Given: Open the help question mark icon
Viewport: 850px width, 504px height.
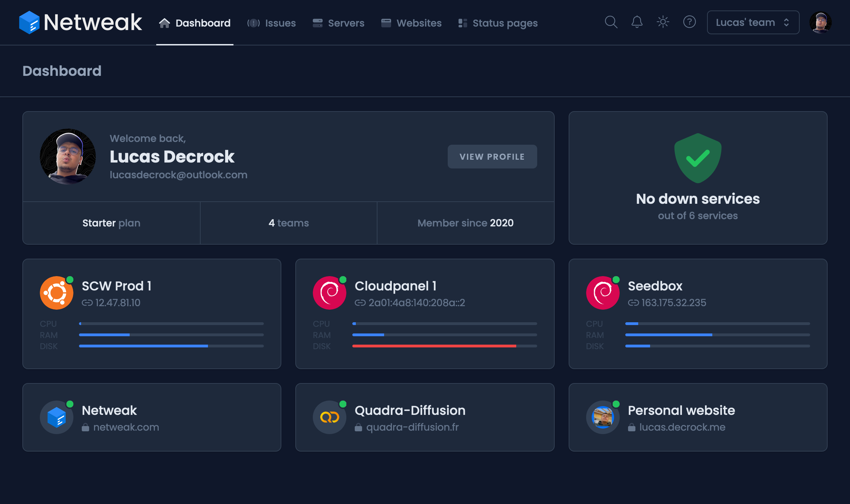Looking at the screenshot, I should (690, 22).
